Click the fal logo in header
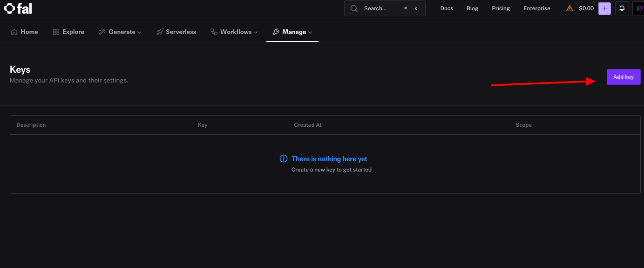The width and height of the screenshot is (644, 268). (x=18, y=8)
